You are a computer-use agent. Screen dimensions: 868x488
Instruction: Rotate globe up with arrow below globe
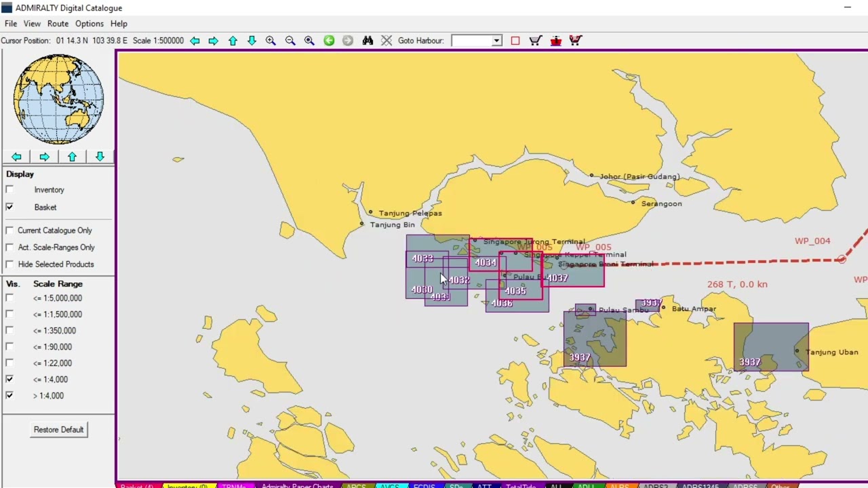(72, 157)
